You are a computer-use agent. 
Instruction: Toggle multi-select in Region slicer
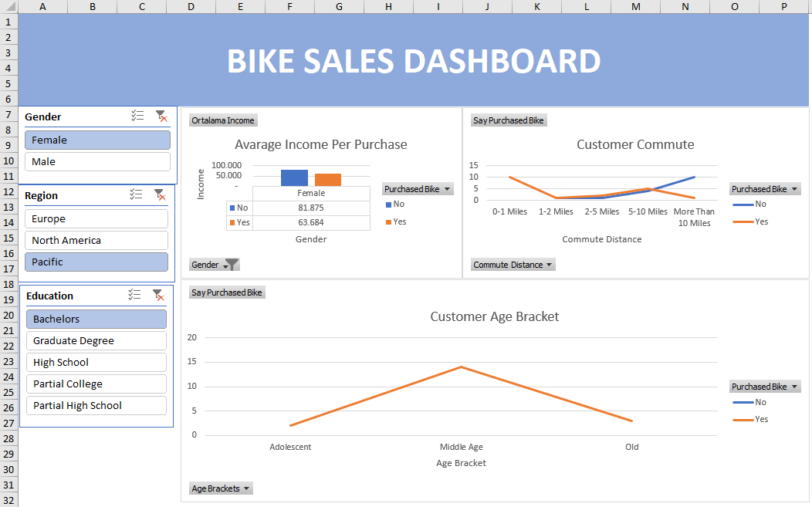136,194
